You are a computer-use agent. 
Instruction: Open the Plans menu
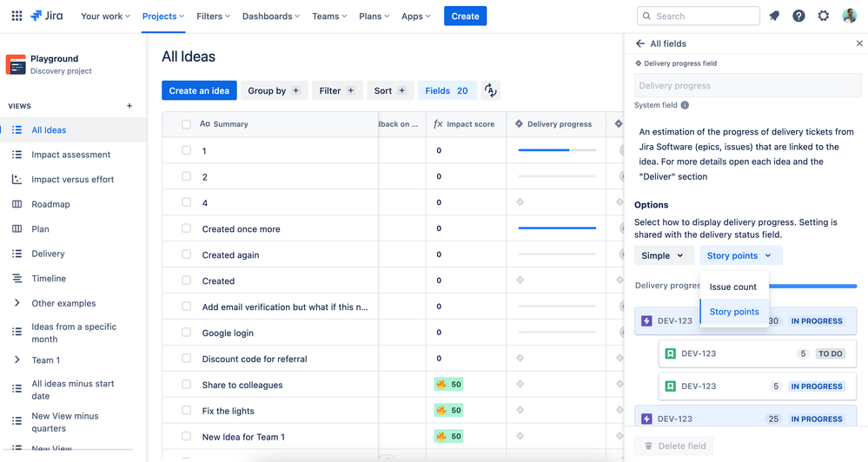click(374, 16)
